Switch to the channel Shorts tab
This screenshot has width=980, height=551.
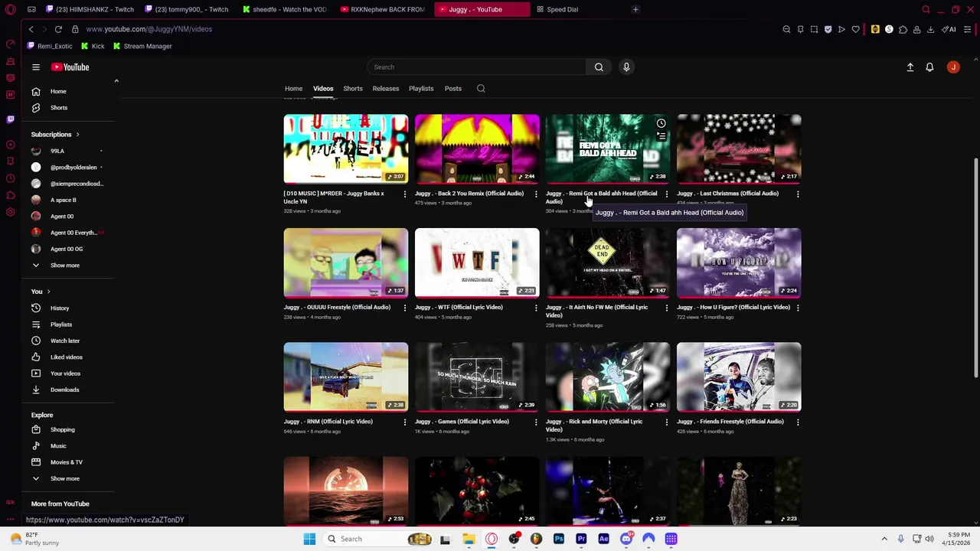353,89
